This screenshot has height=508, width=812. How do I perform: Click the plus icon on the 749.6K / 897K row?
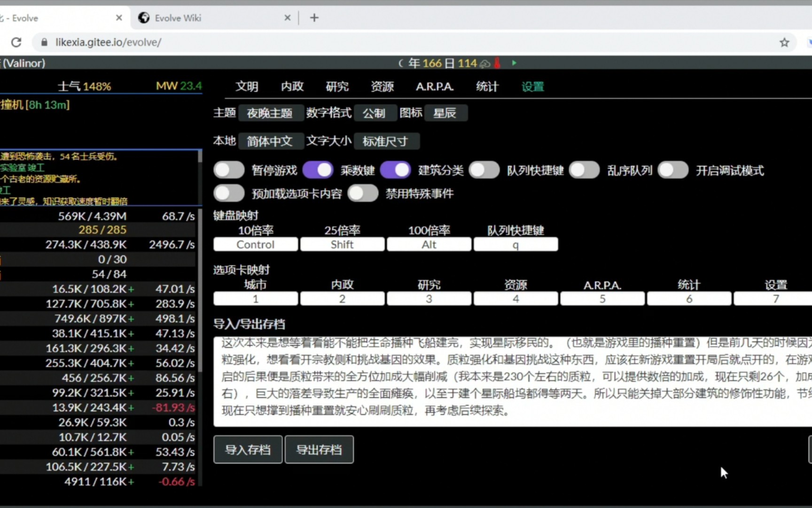131,319
